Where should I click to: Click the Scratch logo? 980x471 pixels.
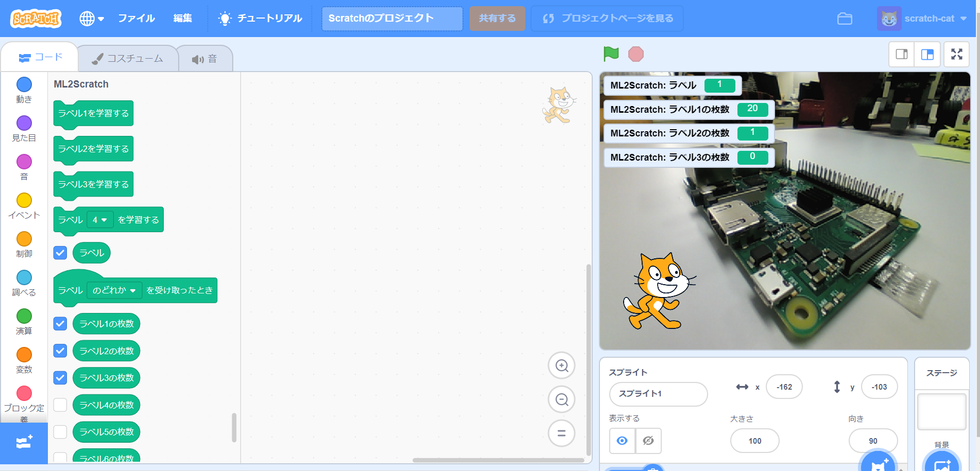click(36, 19)
